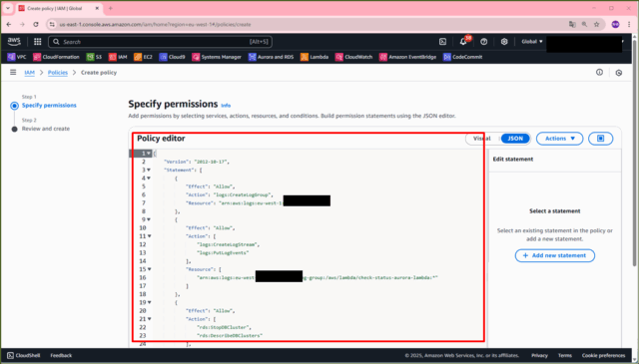Open the EC2 favorite shortcut
The image size is (639, 364).
point(143,57)
